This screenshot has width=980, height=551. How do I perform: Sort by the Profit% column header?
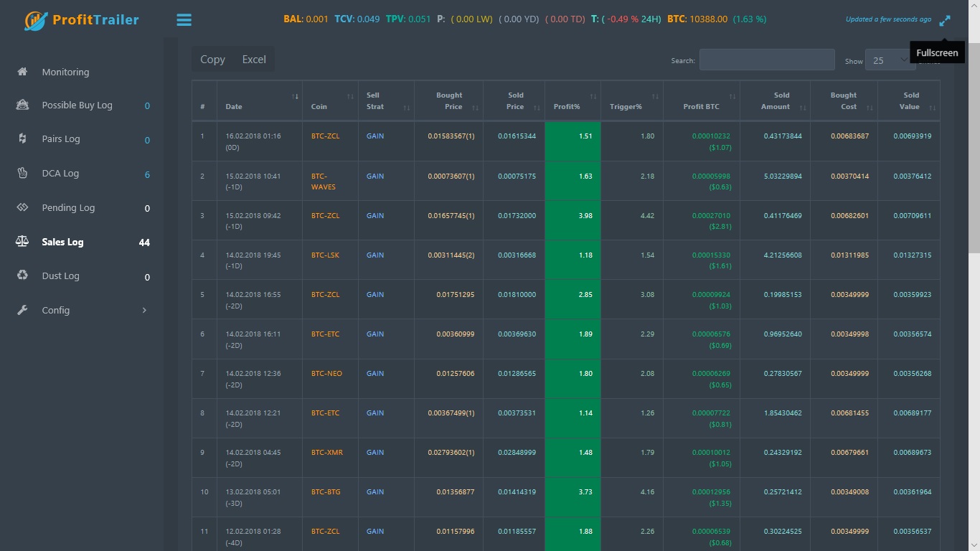coord(573,100)
